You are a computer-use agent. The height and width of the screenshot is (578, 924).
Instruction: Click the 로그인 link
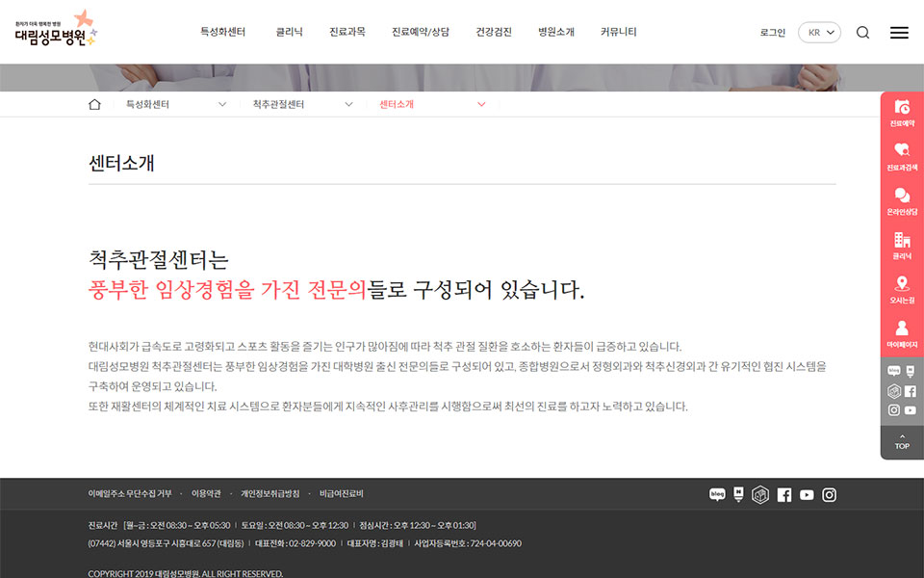[x=772, y=32]
